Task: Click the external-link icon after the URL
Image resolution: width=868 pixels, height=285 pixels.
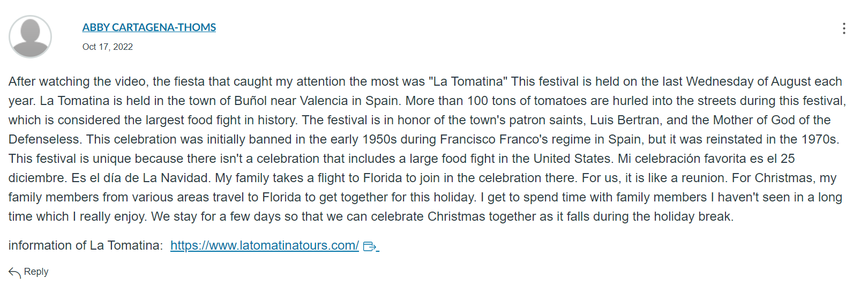Action: [370, 246]
